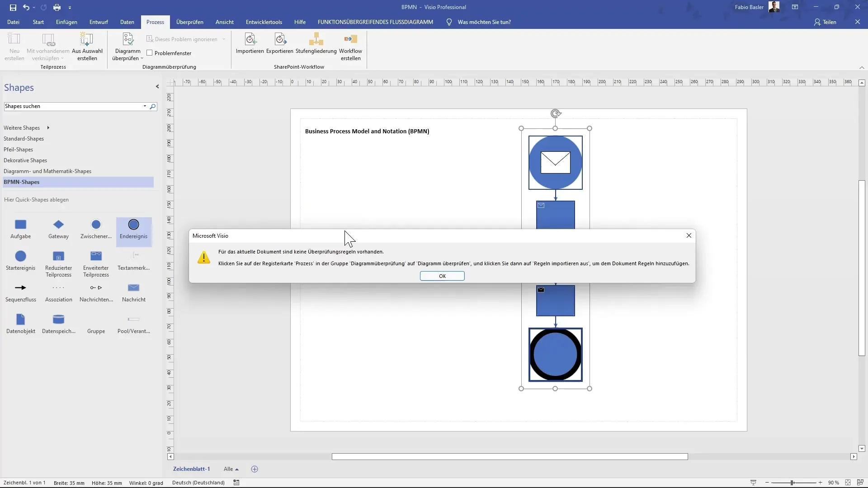Screen dimensions: 868x488
Task: Click the Was möchten Sie tun field
Action: [484, 22]
